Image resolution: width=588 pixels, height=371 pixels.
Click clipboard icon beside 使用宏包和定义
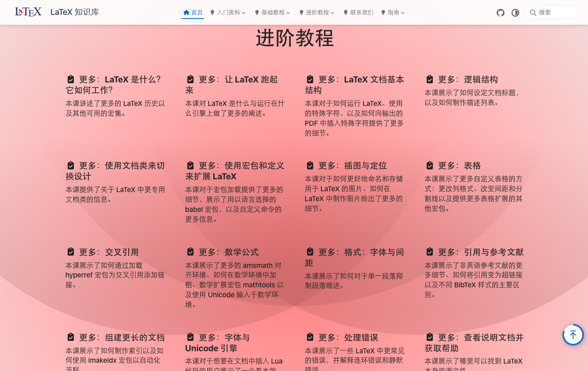pos(190,165)
